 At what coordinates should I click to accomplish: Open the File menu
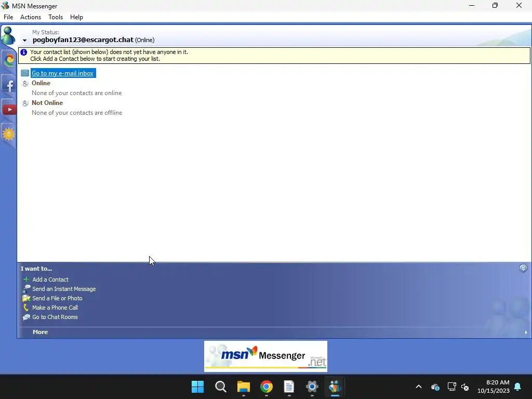[8, 17]
